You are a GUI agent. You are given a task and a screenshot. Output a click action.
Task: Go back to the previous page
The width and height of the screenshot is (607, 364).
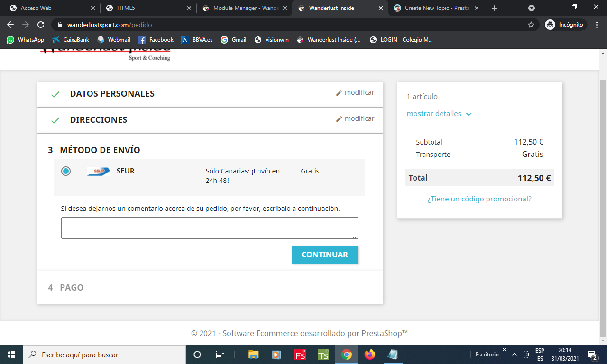click(x=10, y=25)
